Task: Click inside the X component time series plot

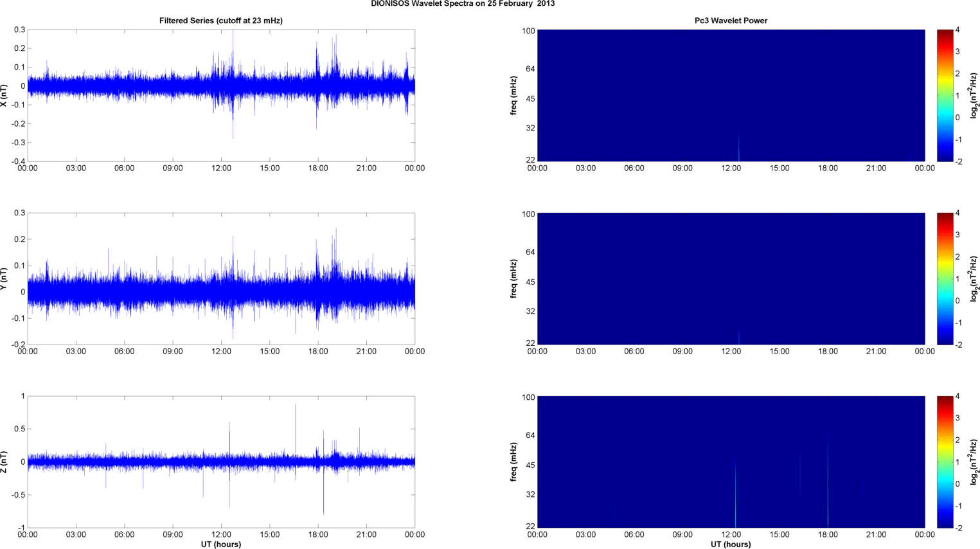Action: (221, 95)
